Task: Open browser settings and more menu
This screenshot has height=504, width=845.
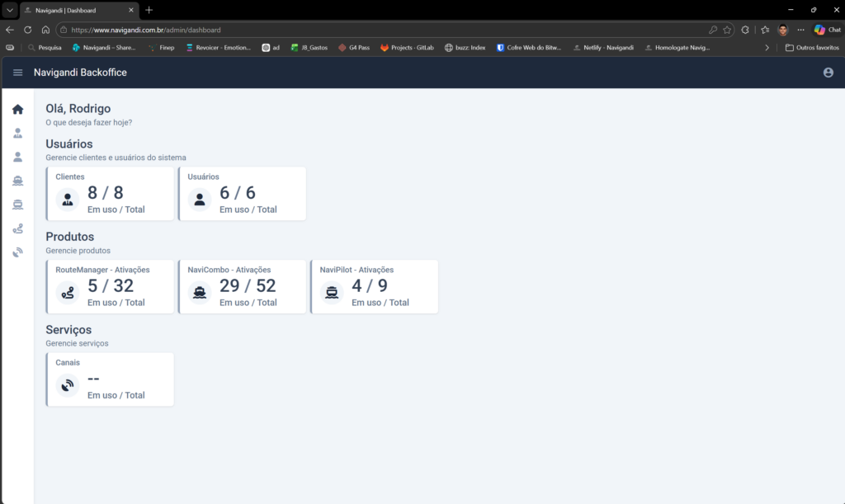Action: click(800, 31)
